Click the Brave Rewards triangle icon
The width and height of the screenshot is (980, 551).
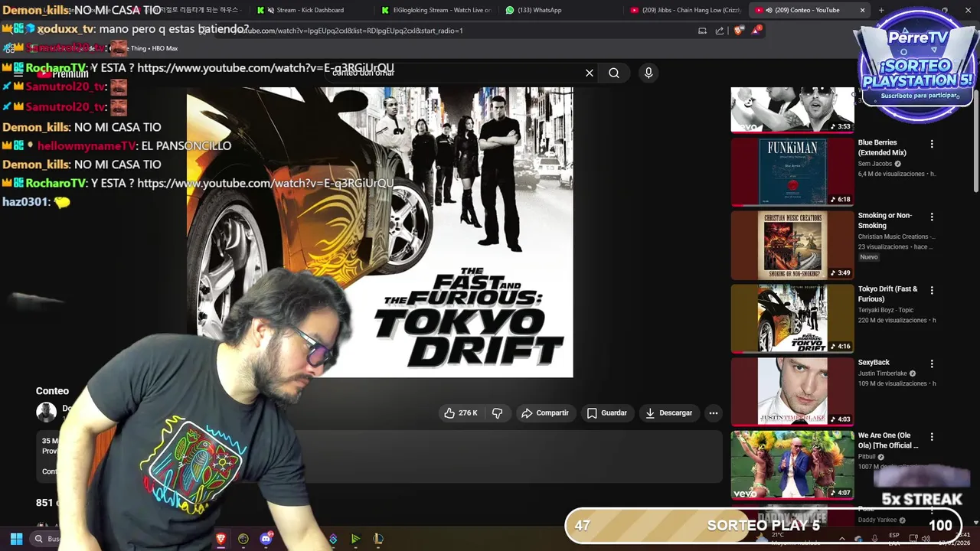(x=756, y=31)
